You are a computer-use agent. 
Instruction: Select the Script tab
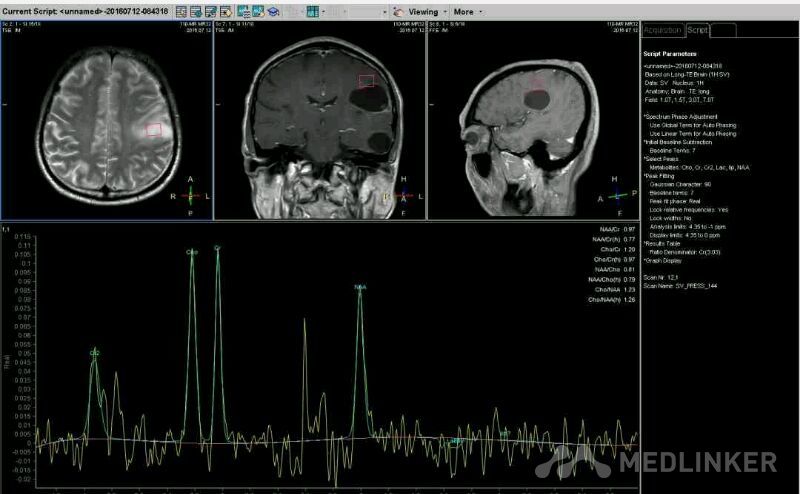point(697,30)
